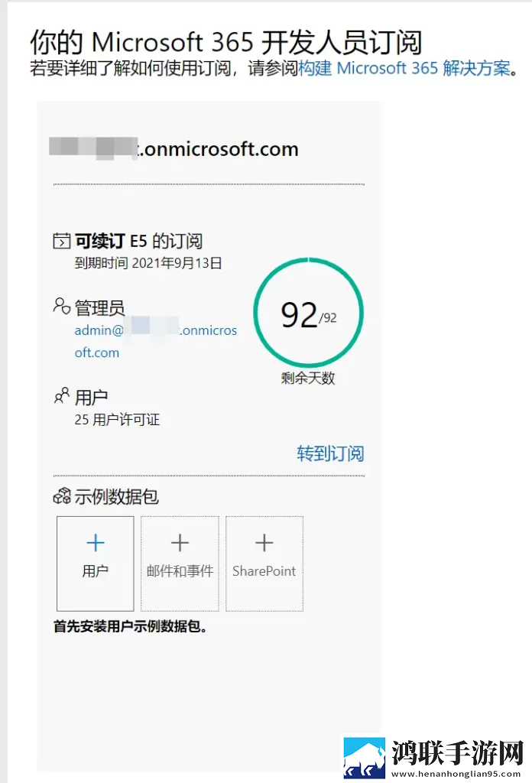Click the administrator person icon beside 管理员
Image resolution: width=532 pixels, height=783 pixels.
point(61,306)
